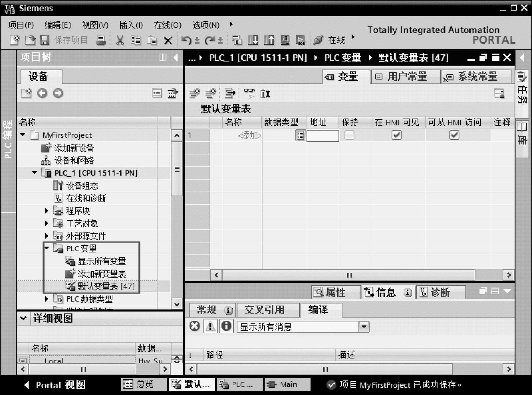Click the Upload from device icon
This screenshot has width=532, height=395.
269,40
